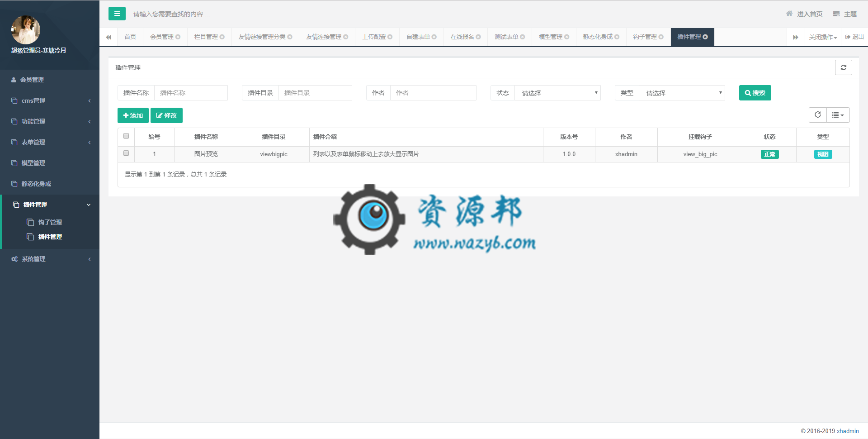
Task: Expand the cms管理 sidebar menu
Action: [x=50, y=100]
